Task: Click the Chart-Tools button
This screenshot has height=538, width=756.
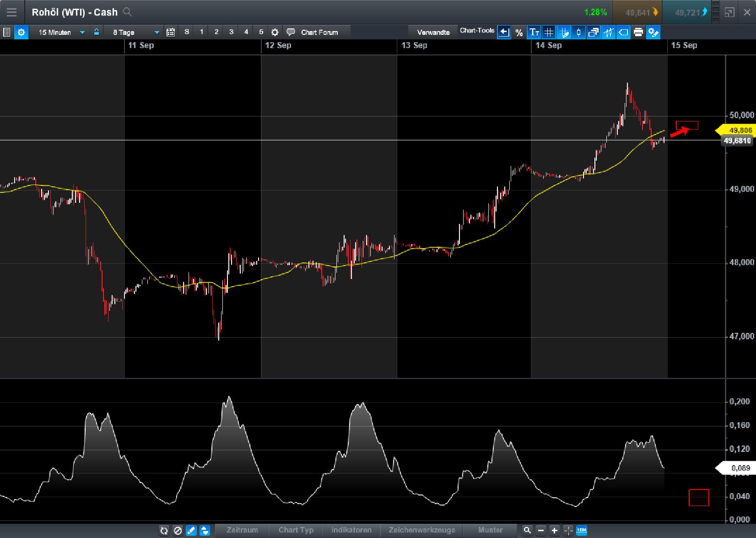Action: pos(477,31)
